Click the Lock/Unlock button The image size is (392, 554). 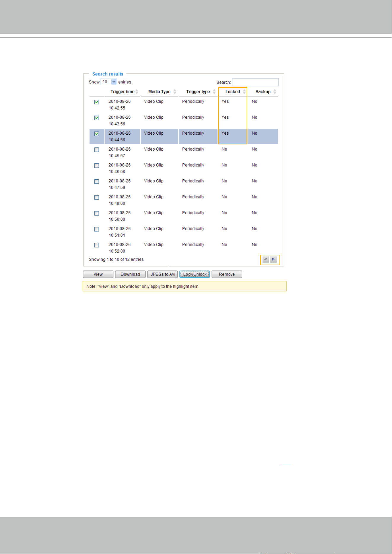click(195, 274)
